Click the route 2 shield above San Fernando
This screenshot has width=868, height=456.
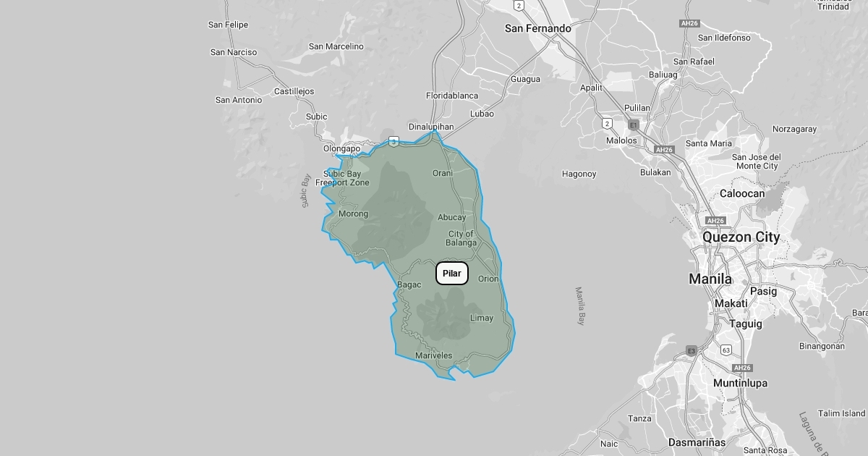(x=519, y=5)
